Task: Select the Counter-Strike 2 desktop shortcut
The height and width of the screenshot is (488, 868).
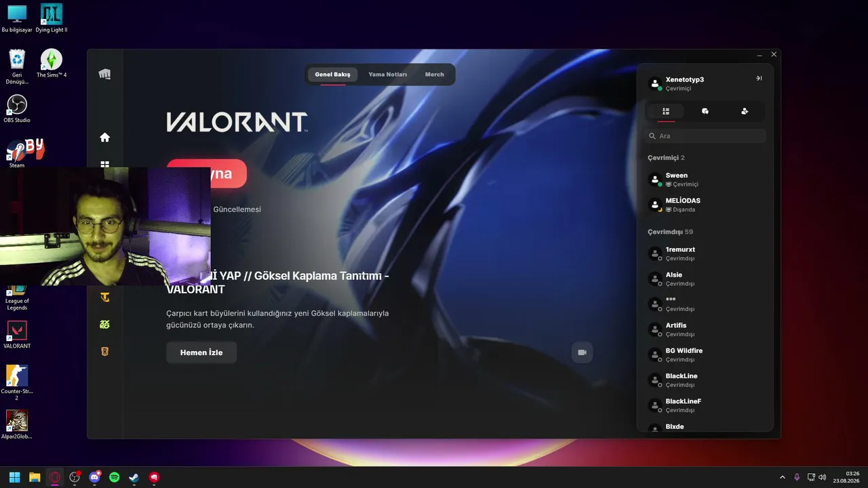Action: (17, 383)
